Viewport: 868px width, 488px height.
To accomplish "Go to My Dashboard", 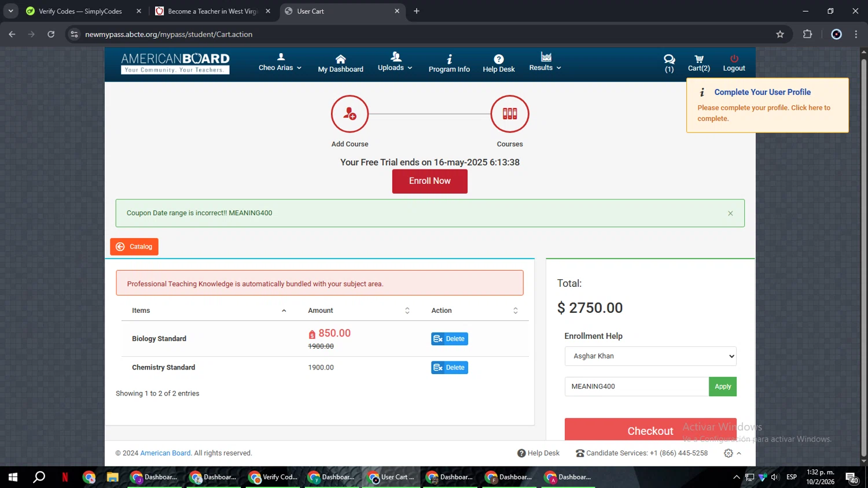I will [340, 64].
